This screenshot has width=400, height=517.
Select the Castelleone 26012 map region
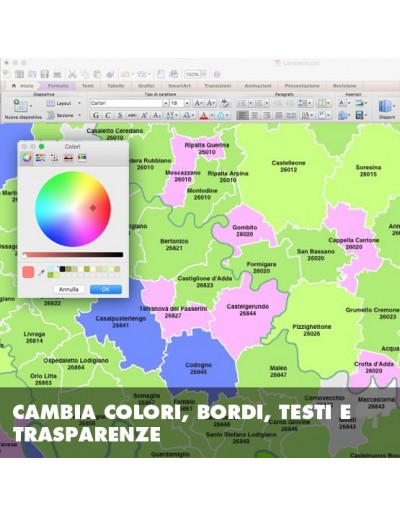(x=288, y=166)
